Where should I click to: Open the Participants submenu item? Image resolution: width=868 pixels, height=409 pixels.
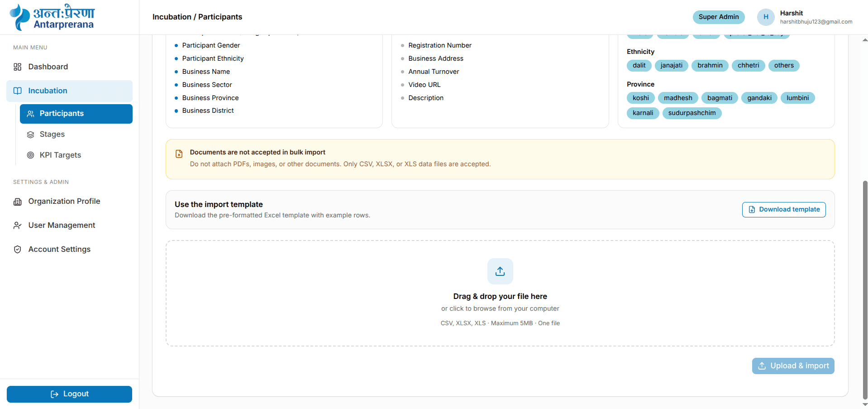(x=76, y=114)
